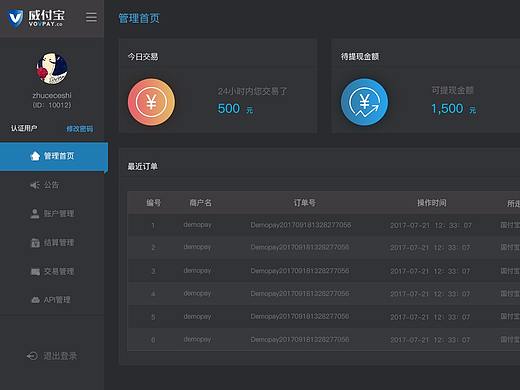The image size is (520, 390).
Task: Click the 待提现金额 card heading
Action: pyautogui.click(x=360, y=57)
